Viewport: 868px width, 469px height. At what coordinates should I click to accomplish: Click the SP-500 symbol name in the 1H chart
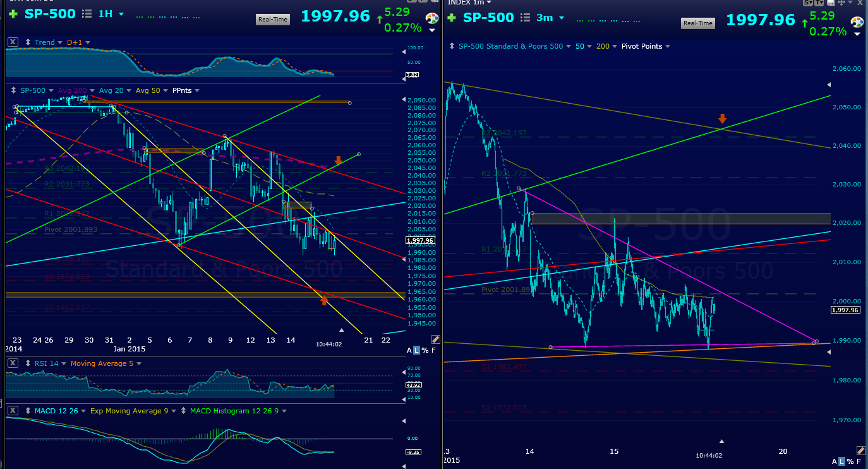[51, 14]
